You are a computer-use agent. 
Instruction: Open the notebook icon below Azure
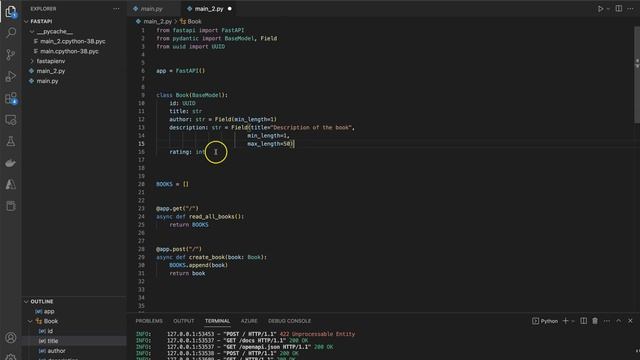11,206
